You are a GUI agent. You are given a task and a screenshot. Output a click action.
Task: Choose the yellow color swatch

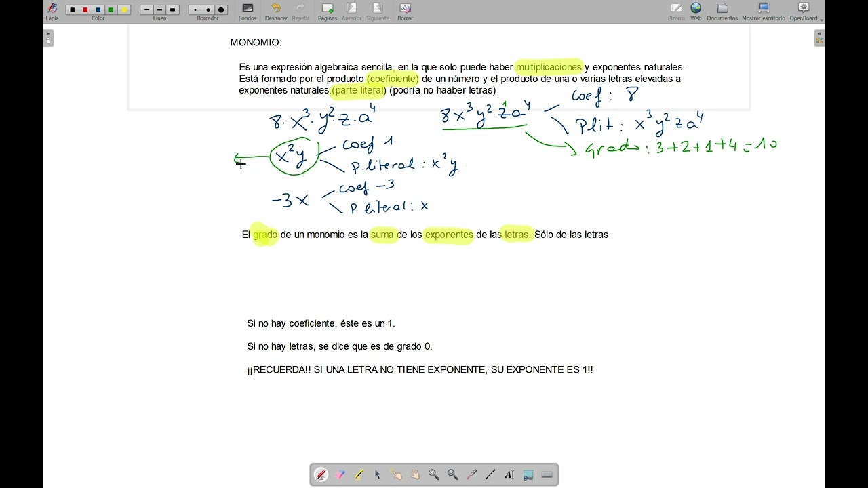124,10
